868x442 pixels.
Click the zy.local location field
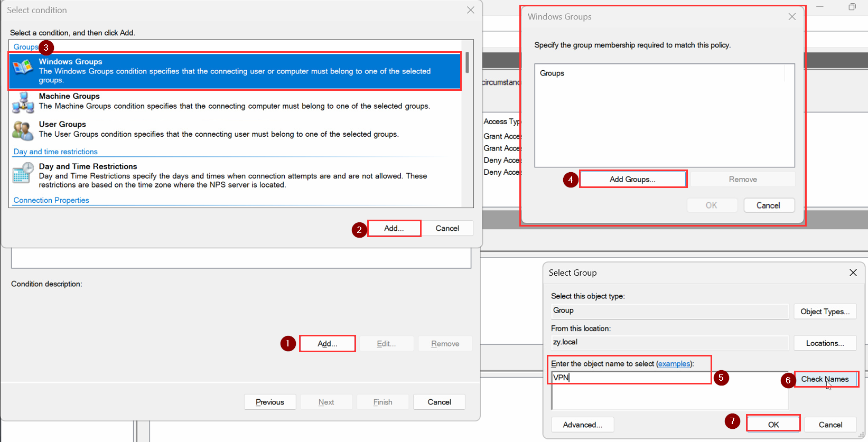tap(670, 342)
